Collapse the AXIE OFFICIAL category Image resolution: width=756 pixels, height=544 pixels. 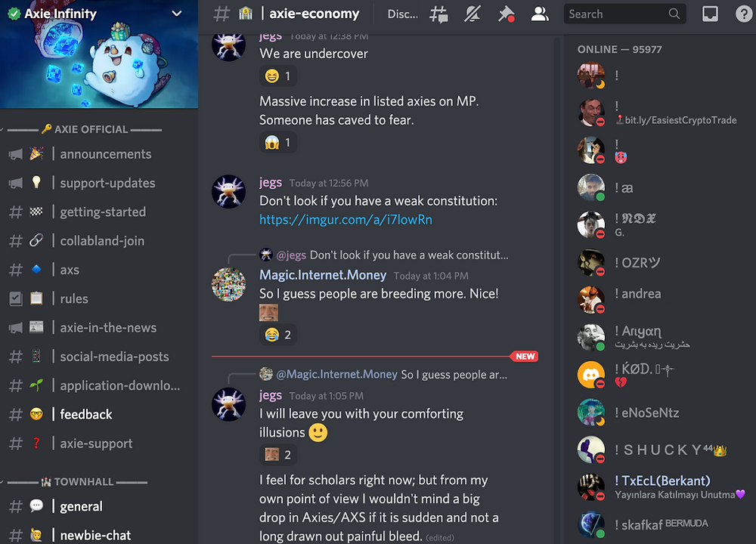(85, 129)
